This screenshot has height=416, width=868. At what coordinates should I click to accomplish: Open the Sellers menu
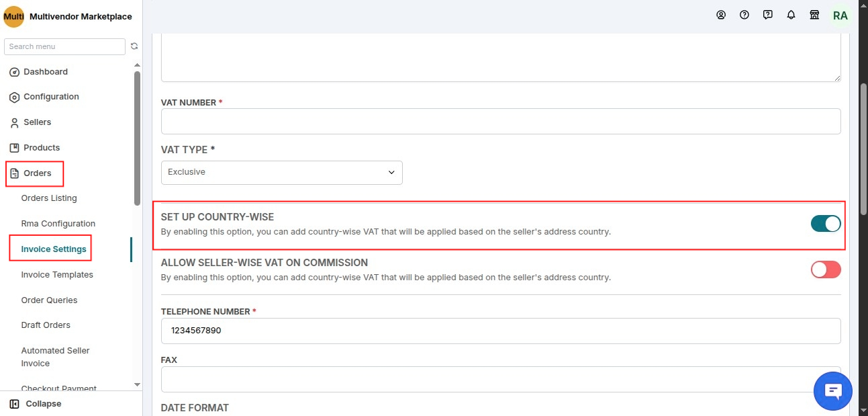pos(38,122)
